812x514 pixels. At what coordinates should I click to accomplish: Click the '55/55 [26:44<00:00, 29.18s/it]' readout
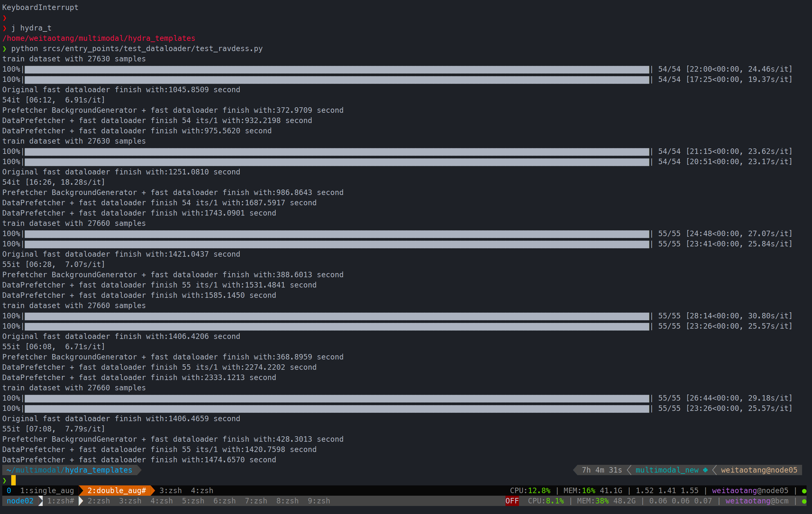[725, 398]
